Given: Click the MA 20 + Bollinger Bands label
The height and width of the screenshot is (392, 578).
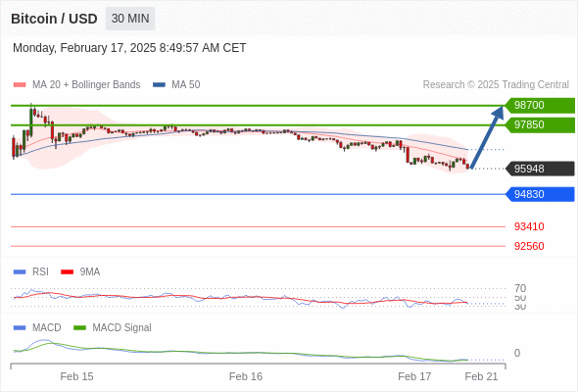Looking at the screenshot, I should pyautogui.click(x=86, y=85).
